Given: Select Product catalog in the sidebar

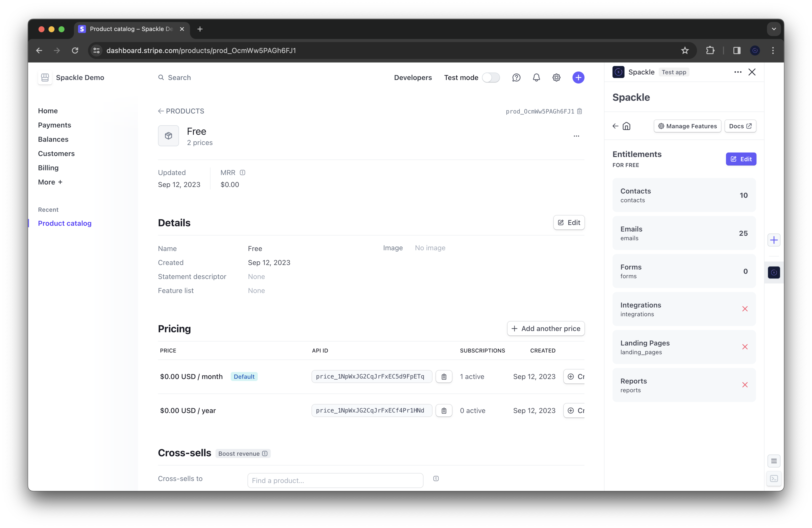Looking at the screenshot, I should (x=64, y=223).
